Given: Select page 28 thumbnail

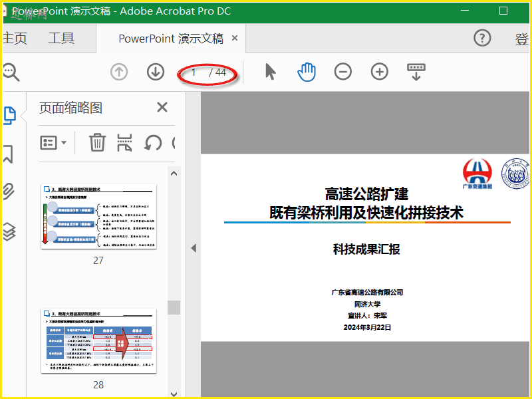Looking at the screenshot, I should point(98,340).
